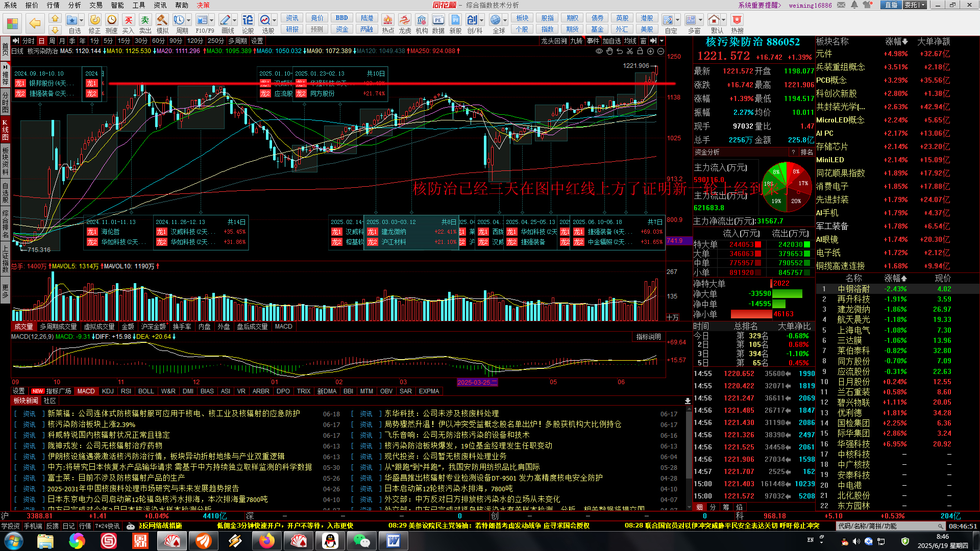Open the 智能 menu
This screenshot has height=551, width=980.
point(117,5)
